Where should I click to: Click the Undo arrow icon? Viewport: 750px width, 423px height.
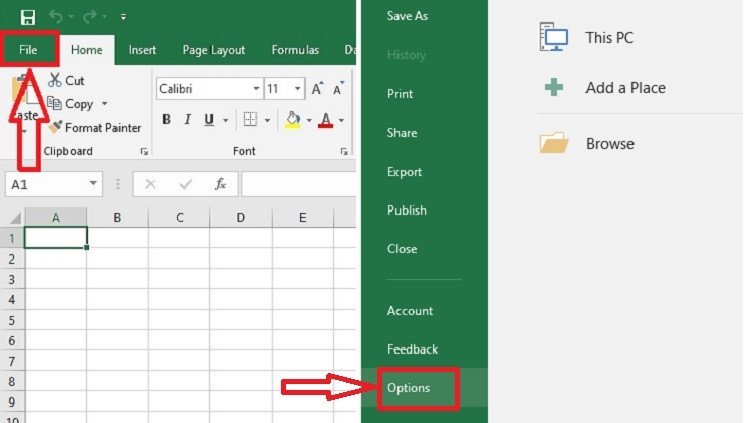tap(55, 17)
